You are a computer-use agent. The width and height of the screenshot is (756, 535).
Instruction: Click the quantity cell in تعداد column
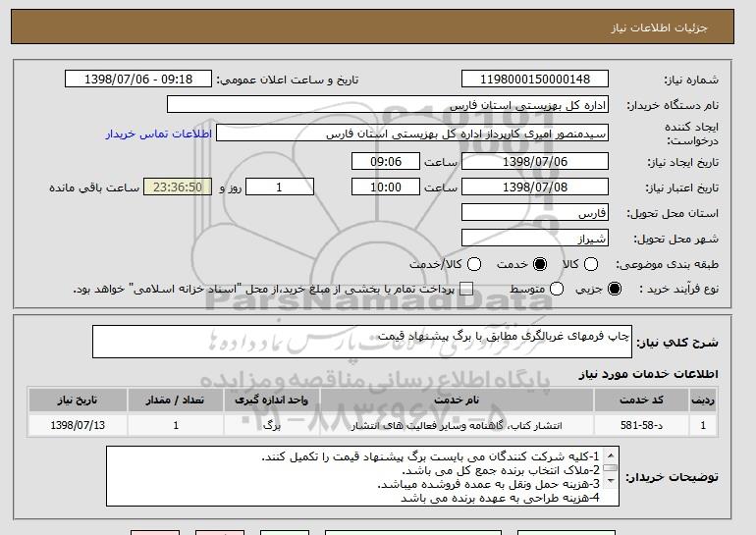175,426
